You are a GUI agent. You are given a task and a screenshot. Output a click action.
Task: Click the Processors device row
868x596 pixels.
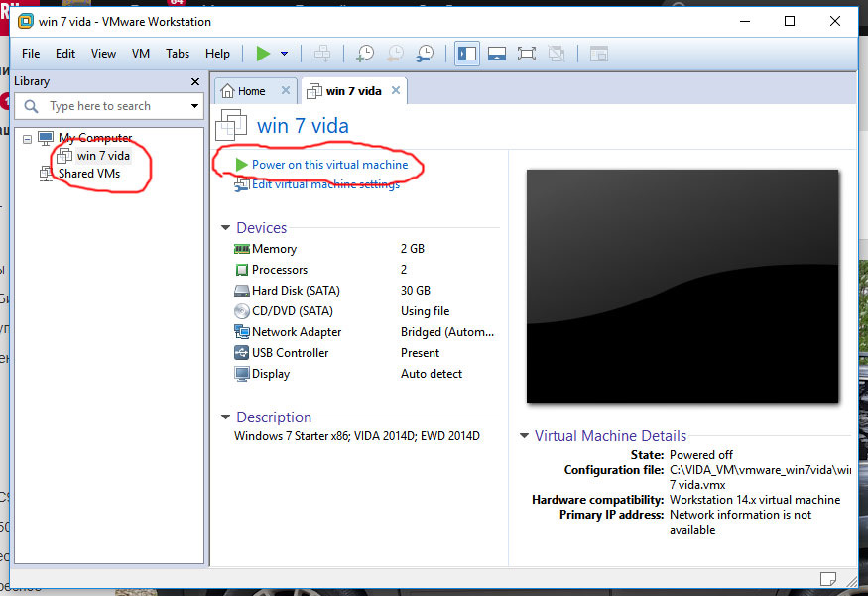pyautogui.click(x=364, y=270)
